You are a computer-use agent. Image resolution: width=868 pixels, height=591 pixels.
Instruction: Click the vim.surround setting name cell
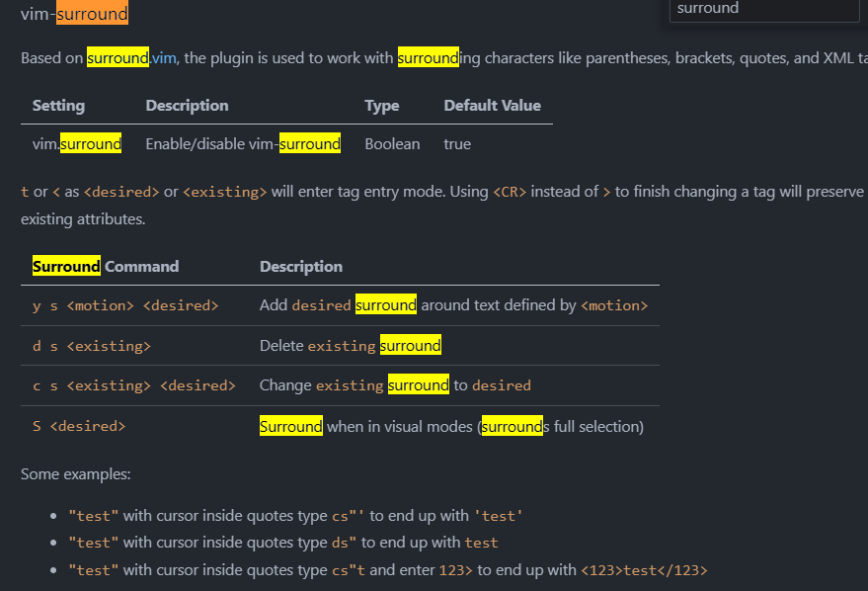tap(77, 144)
